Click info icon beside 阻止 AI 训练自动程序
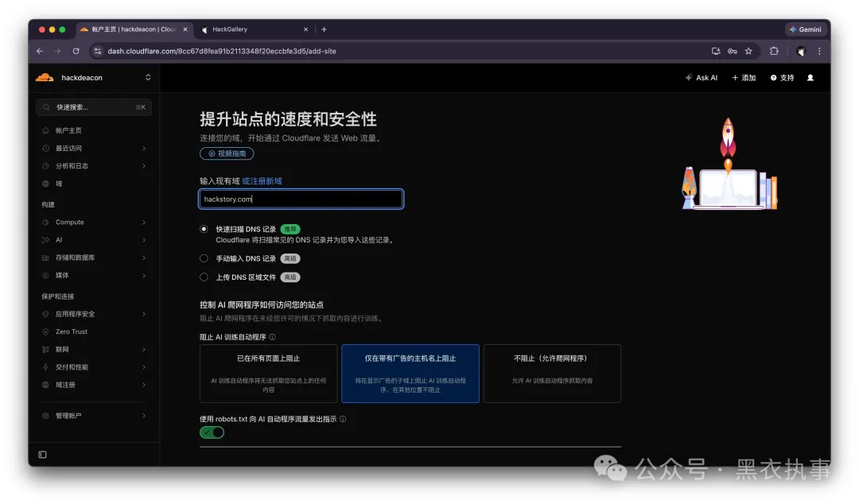 click(x=272, y=337)
